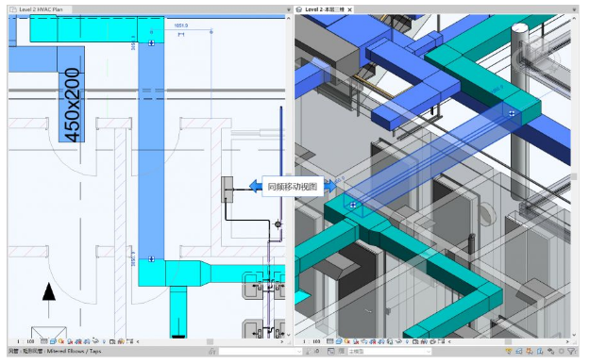Show crop region in HVAC Plan view bar

tap(87, 341)
